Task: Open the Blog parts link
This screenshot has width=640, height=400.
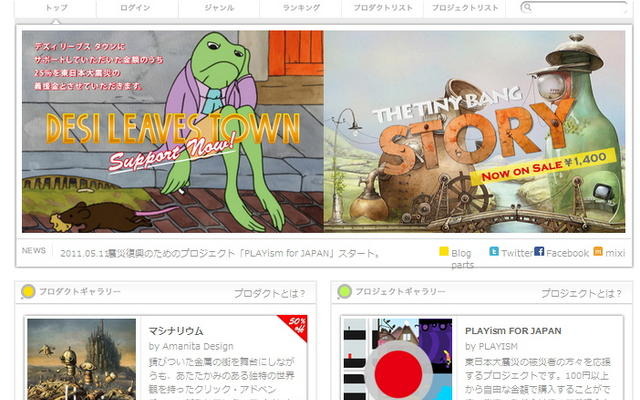Action: [462, 259]
